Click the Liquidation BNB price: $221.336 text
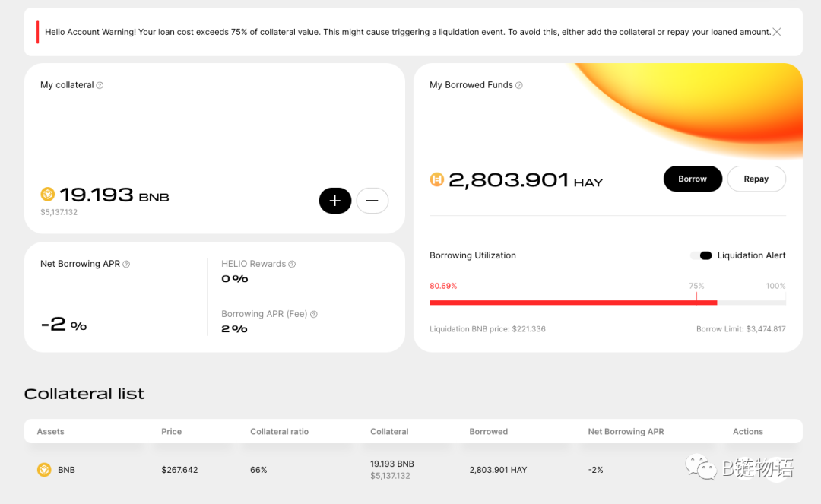Image resolution: width=821 pixels, height=504 pixels. click(487, 329)
